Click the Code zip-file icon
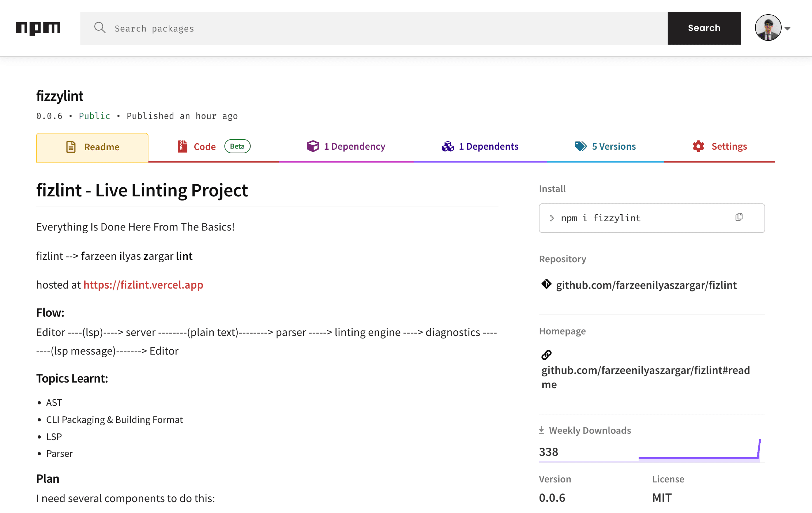The image size is (812, 513). 182,146
